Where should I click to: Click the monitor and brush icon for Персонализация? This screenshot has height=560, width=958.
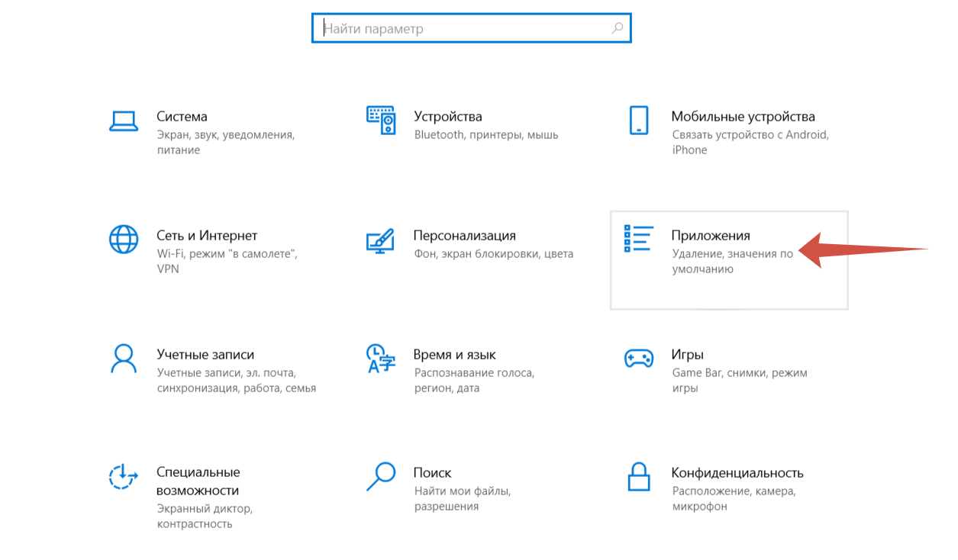pyautogui.click(x=380, y=240)
